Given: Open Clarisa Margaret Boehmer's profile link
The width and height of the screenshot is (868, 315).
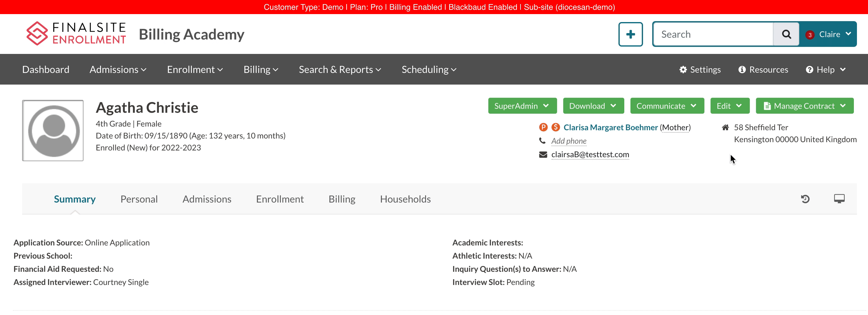Looking at the screenshot, I should 610,127.
